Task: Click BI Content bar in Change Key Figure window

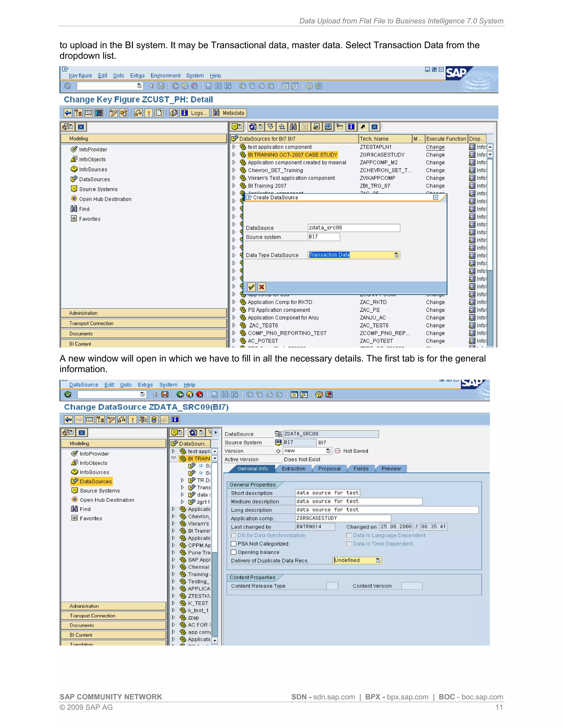Action: [x=144, y=344]
